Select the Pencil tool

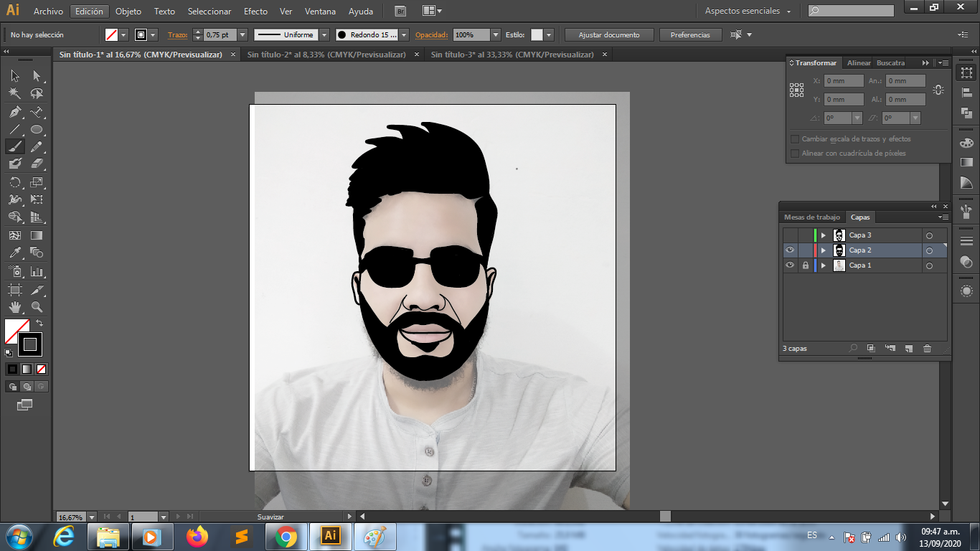coord(37,146)
